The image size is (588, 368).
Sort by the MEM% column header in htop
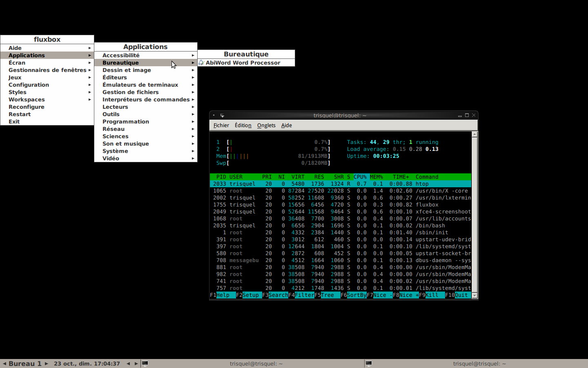coord(376,177)
